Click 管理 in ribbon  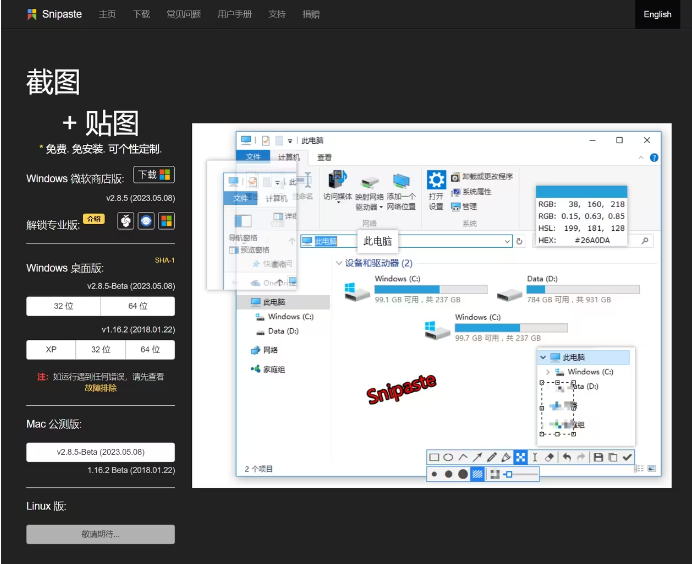tap(464, 207)
